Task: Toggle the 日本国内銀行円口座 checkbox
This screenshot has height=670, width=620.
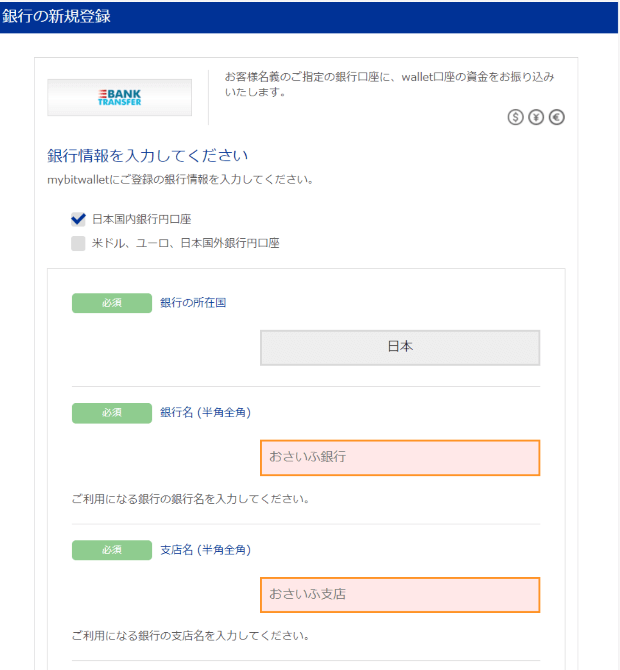Action: (x=78, y=219)
